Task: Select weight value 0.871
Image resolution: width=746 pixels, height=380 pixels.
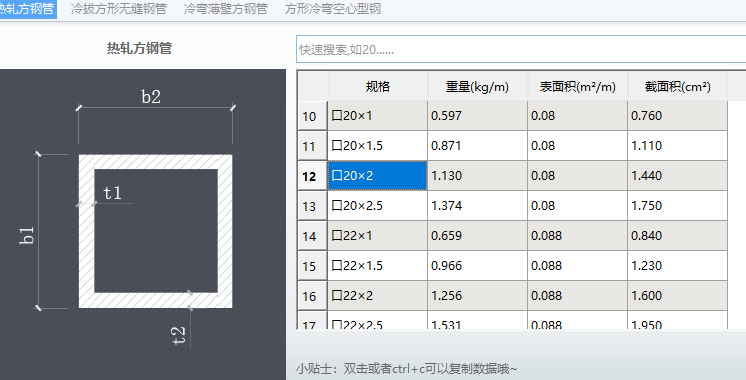Action: coord(478,146)
